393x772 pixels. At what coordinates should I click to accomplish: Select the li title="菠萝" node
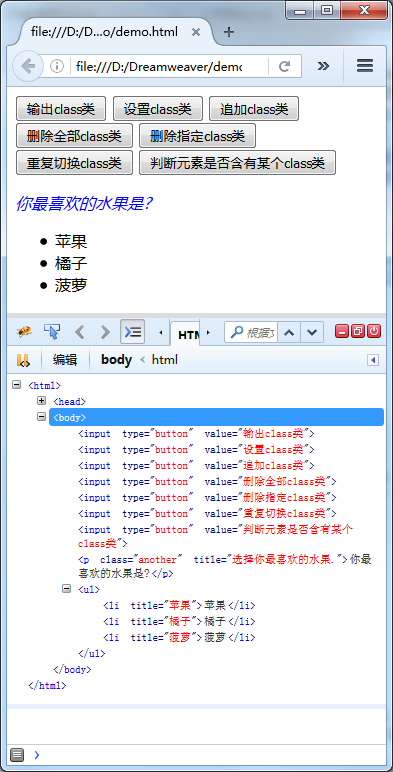pyautogui.click(x=179, y=638)
